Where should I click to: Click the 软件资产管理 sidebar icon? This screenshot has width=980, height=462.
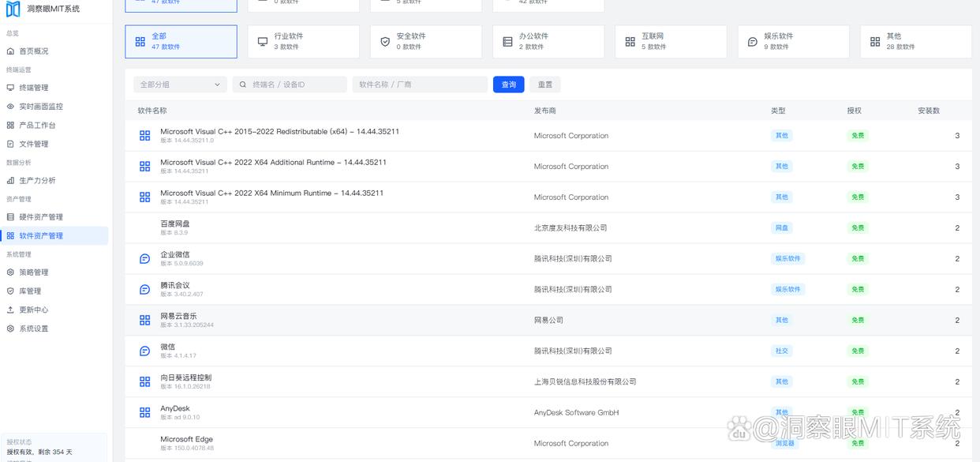click(10, 235)
